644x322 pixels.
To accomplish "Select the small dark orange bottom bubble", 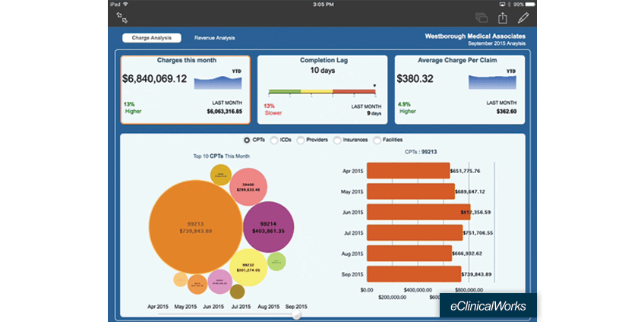I will (197, 285).
